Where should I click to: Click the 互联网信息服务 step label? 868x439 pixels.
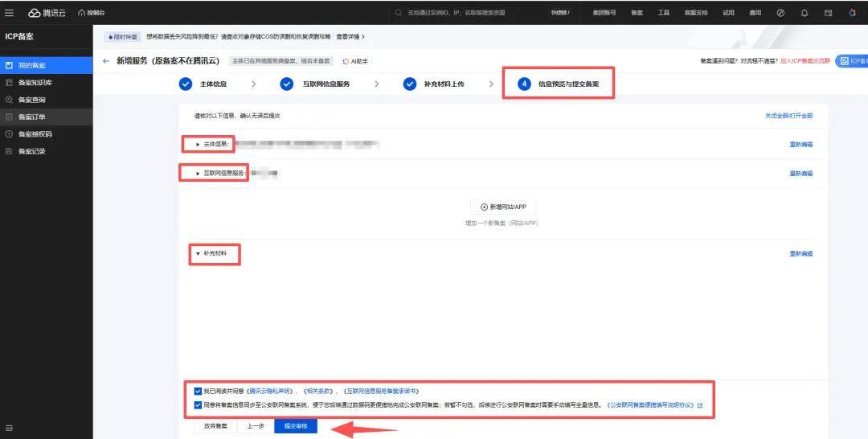[x=325, y=84]
